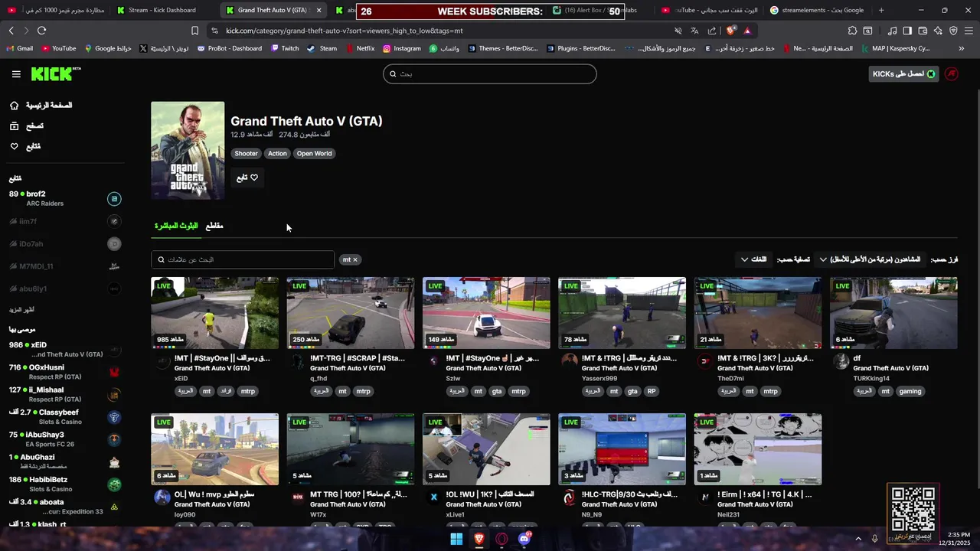Image resolution: width=980 pixels, height=551 pixels.
Task: Open OGxHusni channel in the sidebar
Action: click(x=65, y=372)
